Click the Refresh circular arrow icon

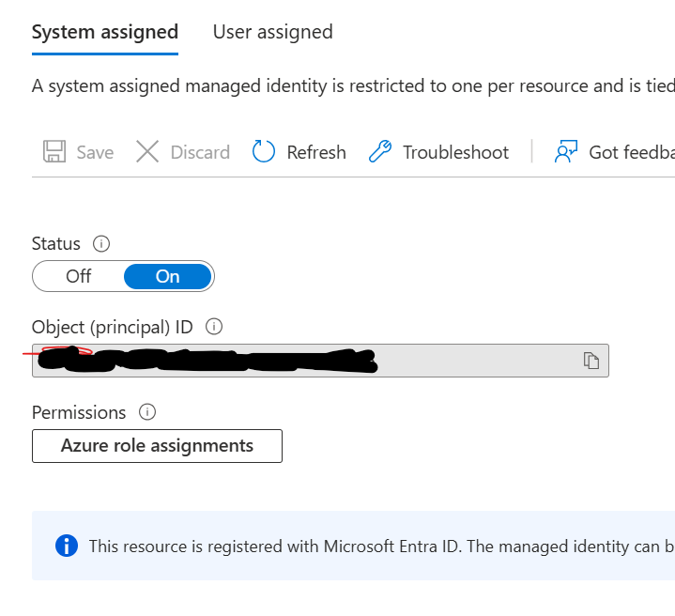(264, 151)
